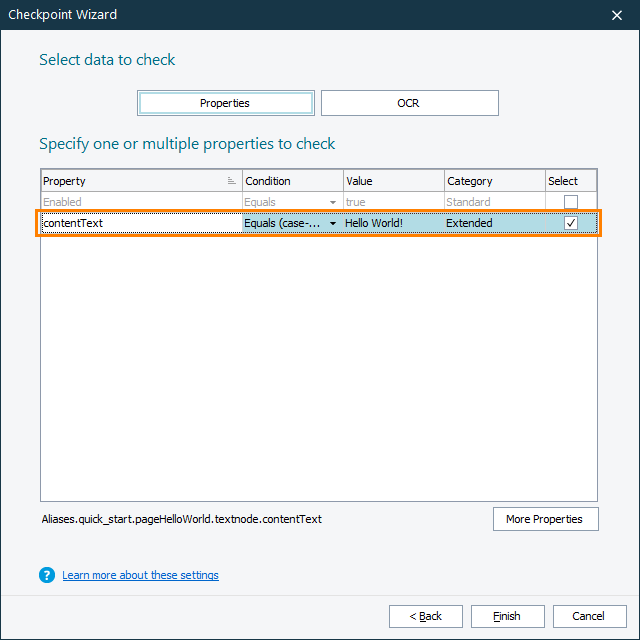Uncheck the contentText Select checkbox
640x640 pixels.
tap(571, 223)
